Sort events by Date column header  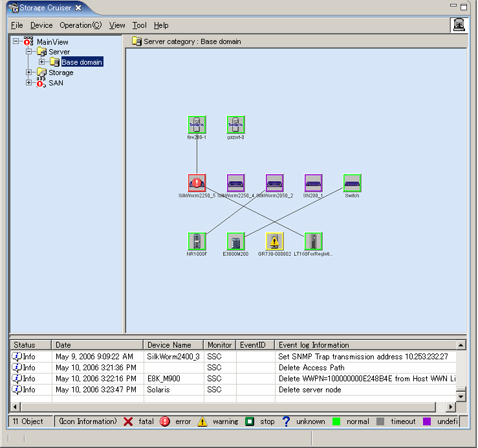point(97,345)
